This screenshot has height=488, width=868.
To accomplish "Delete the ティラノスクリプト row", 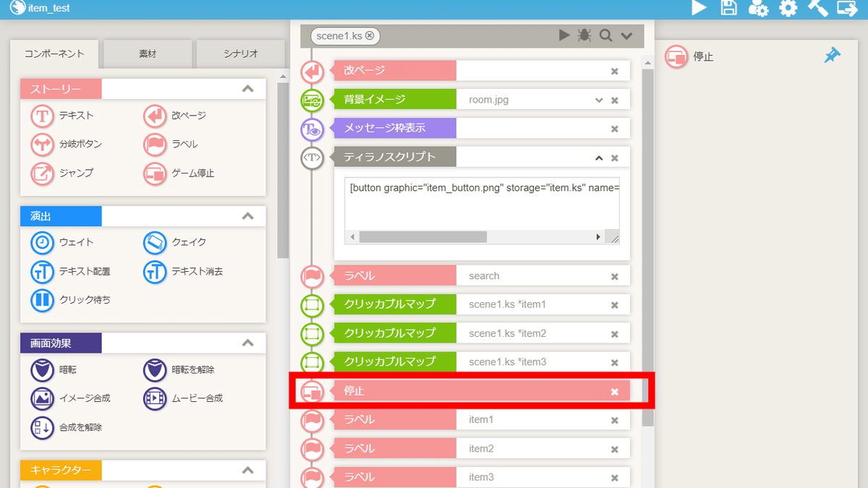I will pos(615,158).
